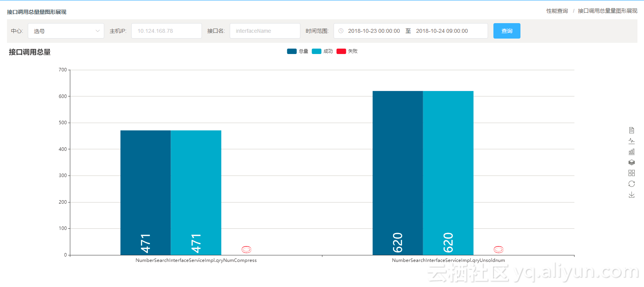The image size is (644, 287).
Task: Click the qryUnsoldnum axis label
Action: [x=448, y=260]
